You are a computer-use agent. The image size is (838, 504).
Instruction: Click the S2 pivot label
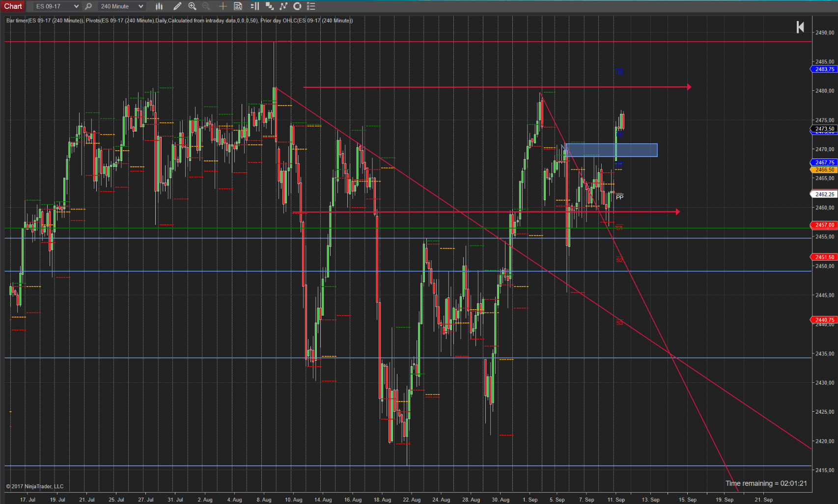pos(619,260)
